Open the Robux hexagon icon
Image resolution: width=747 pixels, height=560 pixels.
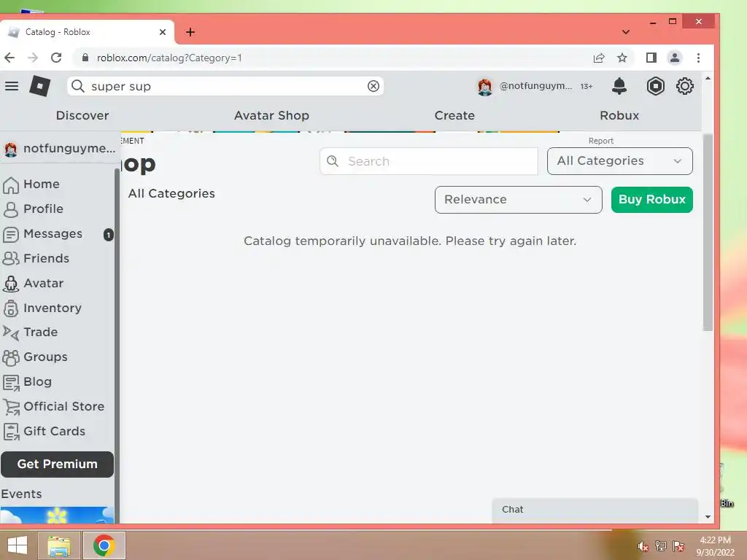point(656,86)
